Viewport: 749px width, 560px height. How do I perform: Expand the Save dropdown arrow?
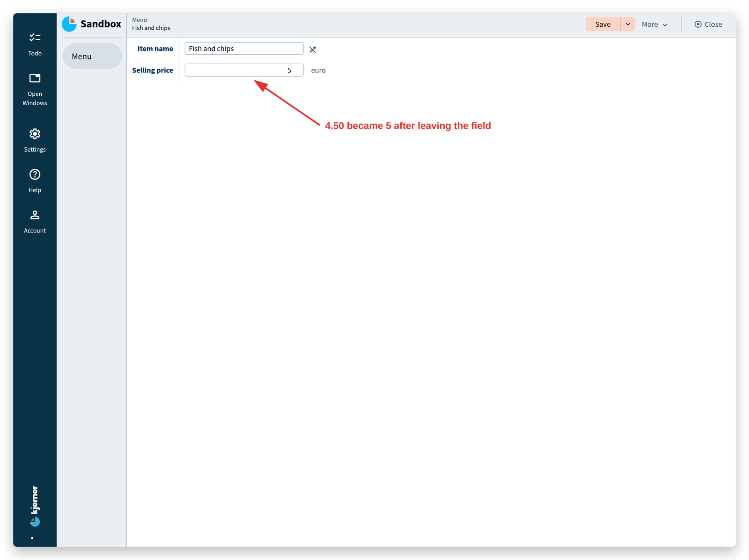click(x=628, y=24)
